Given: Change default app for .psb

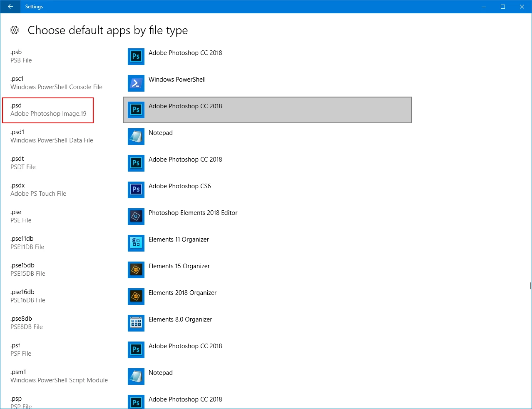Looking at the screenshot, I should click(x=267, y=57).
